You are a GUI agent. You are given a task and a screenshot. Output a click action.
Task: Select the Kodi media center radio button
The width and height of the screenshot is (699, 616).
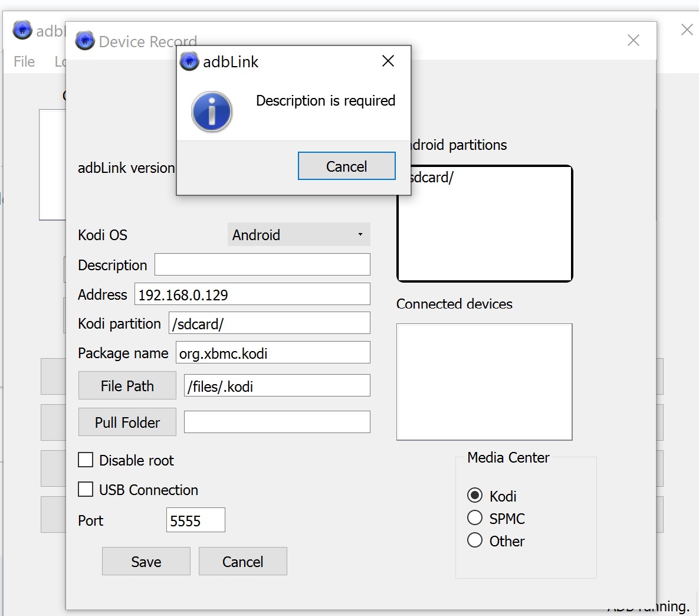(475, 495)
